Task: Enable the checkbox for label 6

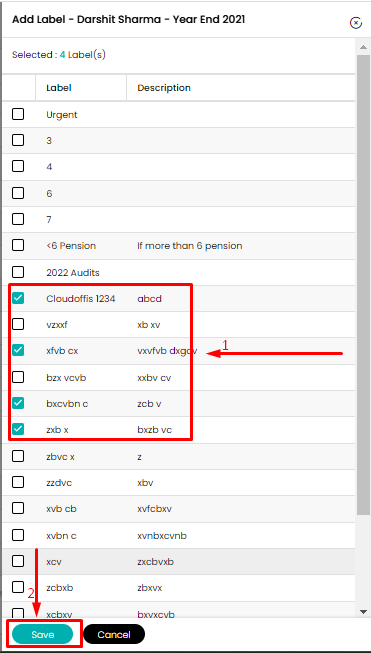Action: point(18,193)
